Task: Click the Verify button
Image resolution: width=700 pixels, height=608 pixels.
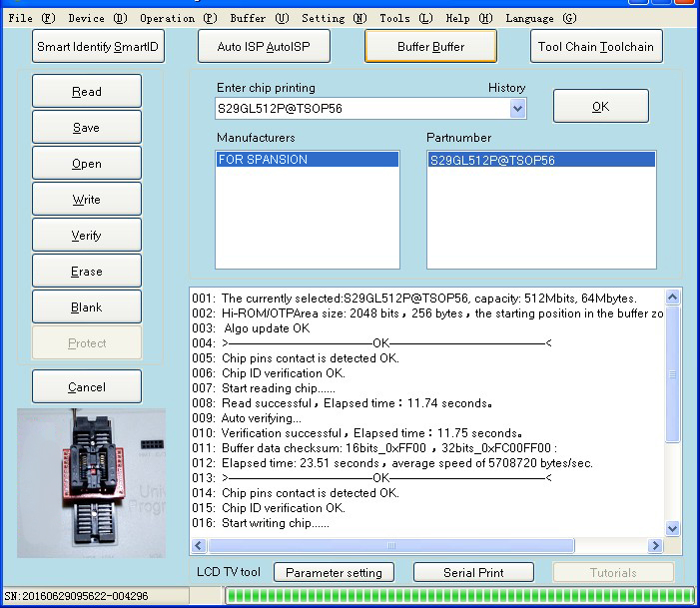Action: pos(87,236)
